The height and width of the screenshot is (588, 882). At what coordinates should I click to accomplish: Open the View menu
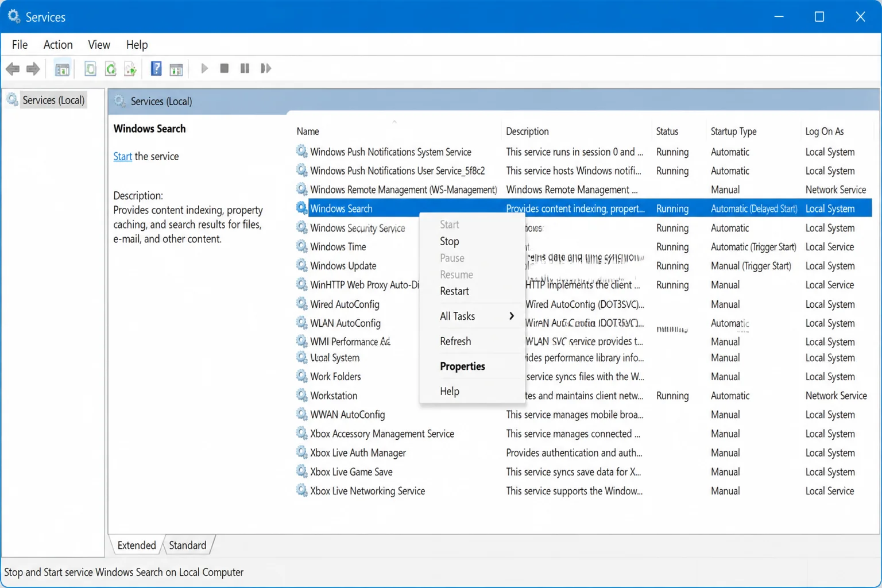99,44
